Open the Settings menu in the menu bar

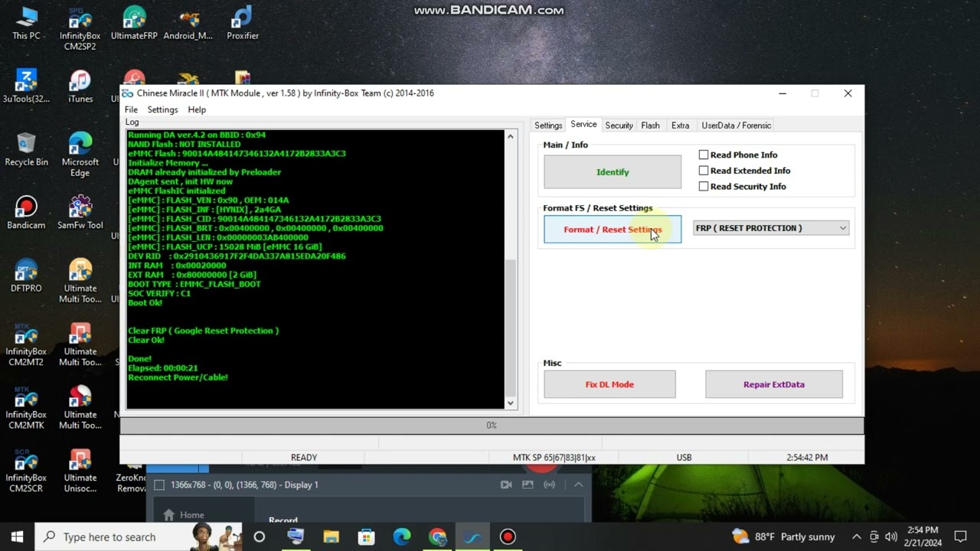162,109
